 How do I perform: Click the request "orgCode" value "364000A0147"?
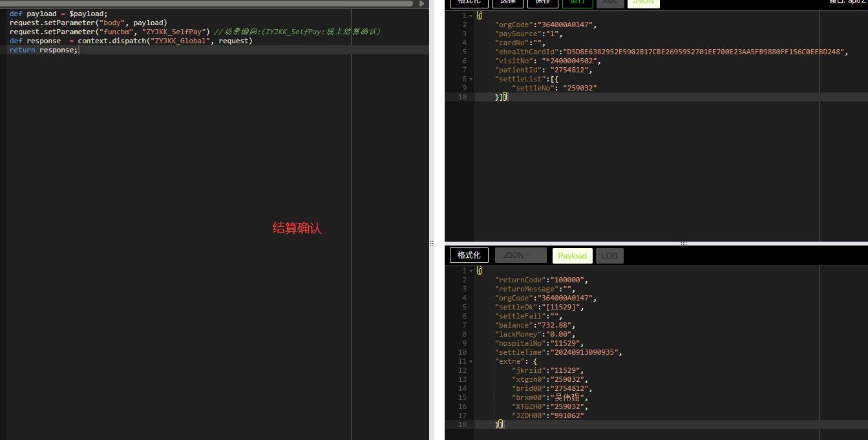[x=565, y=25]
